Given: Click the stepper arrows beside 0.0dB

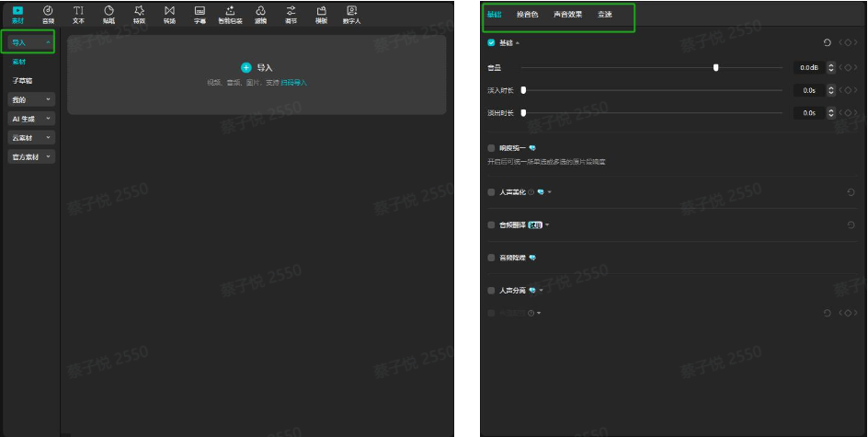Looking at the screenshot, I should 830,67.
